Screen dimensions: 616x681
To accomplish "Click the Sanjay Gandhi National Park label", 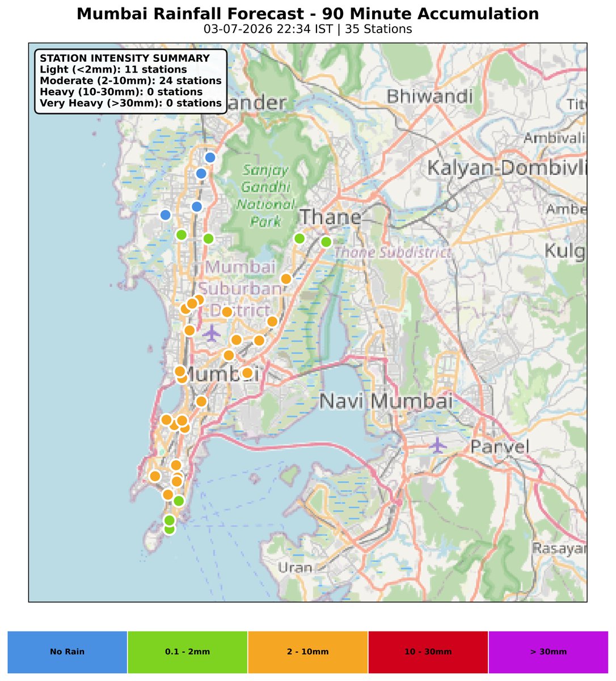I will (265, 196).
